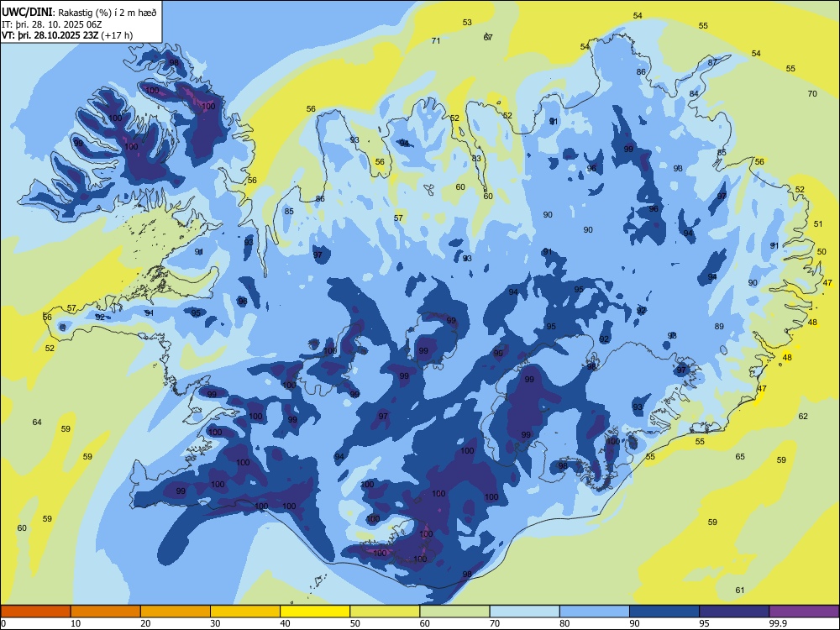The height and width of the screenshot is (630, 840).
Task: Click the dark orange 0–10 legend swatch
Action: pos(35,612)
